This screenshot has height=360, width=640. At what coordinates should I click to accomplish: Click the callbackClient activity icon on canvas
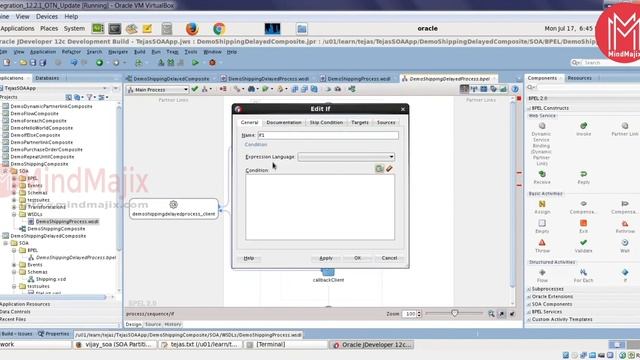328,272
